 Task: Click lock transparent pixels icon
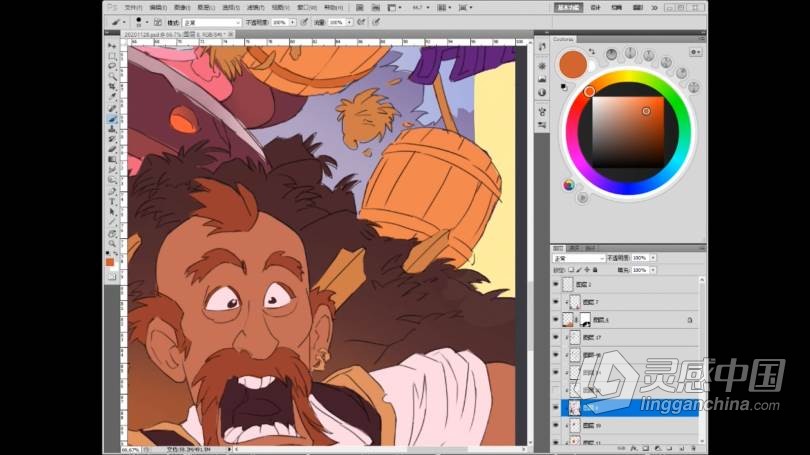pos(571,270)
